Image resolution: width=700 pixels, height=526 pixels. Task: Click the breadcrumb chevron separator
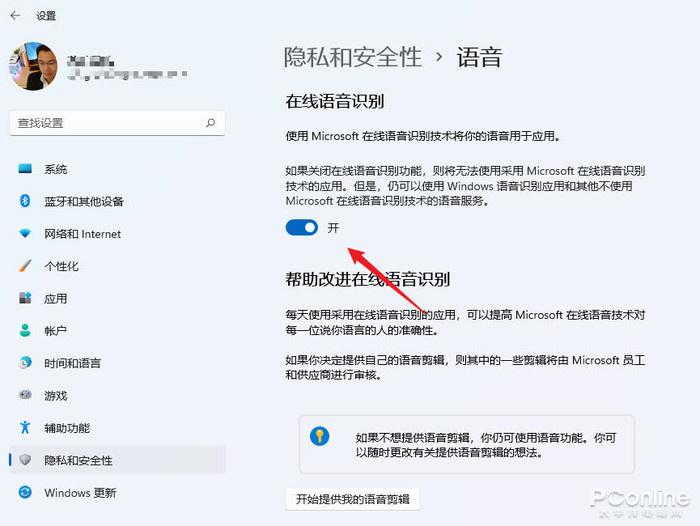point(439,57)
